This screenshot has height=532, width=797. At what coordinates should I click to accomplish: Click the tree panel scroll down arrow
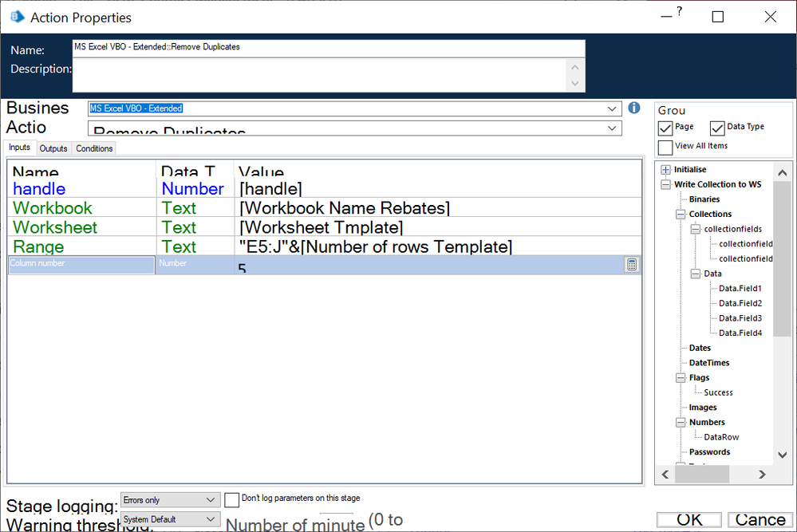pyautogui.click(x=783, y=455)
